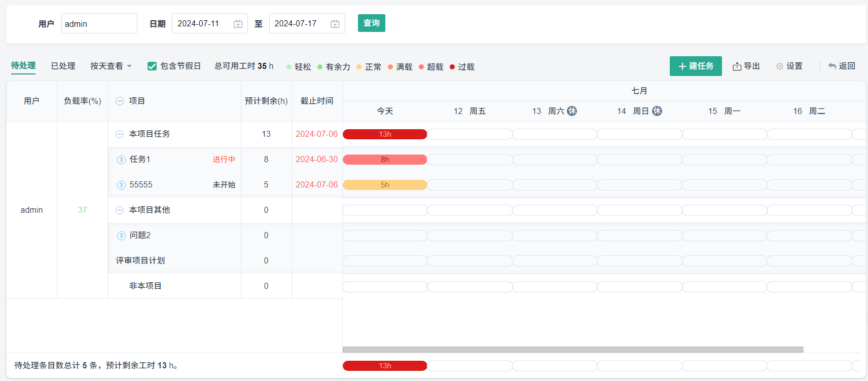Click the summary 13h bar at bottom
The height and width of the screenshot is (381, 868).
(x=385, y=366)
